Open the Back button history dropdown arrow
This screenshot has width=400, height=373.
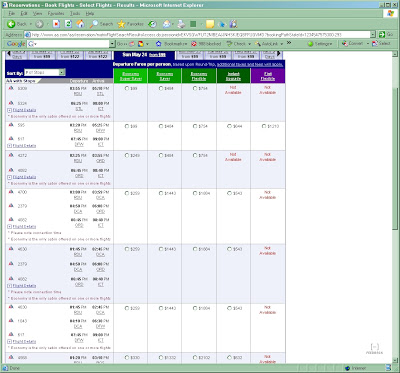[31, 24]
